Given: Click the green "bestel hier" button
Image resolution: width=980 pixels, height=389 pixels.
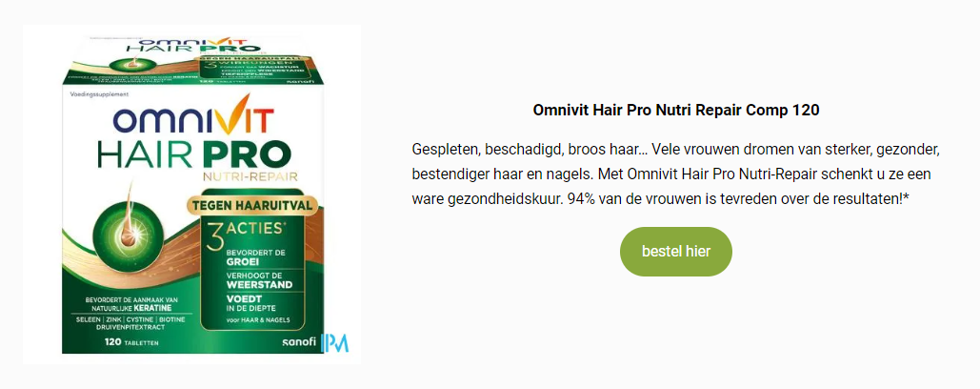Looking at the screenshot, I should [675, 252].
